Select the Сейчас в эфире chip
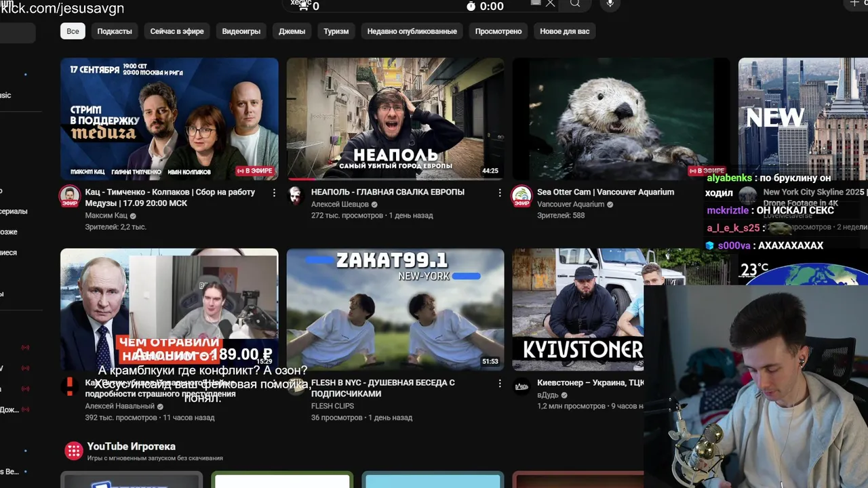 tap(177, 31)
